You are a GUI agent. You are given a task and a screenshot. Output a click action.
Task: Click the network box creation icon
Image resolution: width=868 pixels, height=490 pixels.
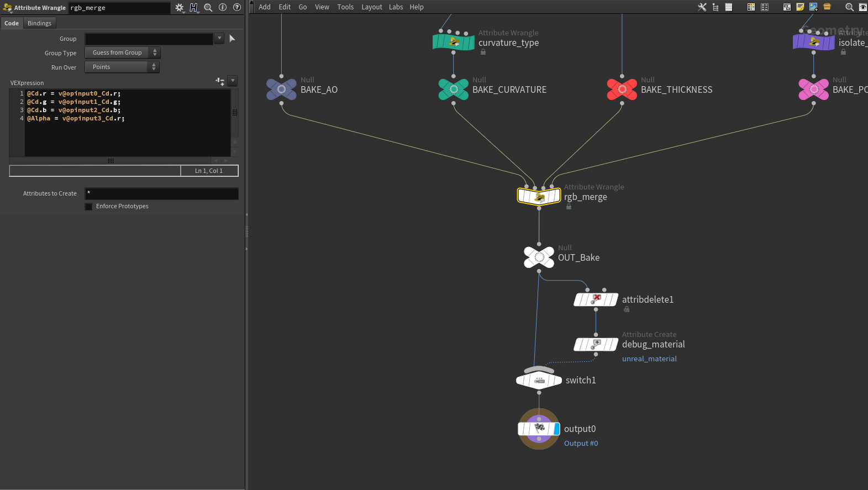[x=787, y=7]
